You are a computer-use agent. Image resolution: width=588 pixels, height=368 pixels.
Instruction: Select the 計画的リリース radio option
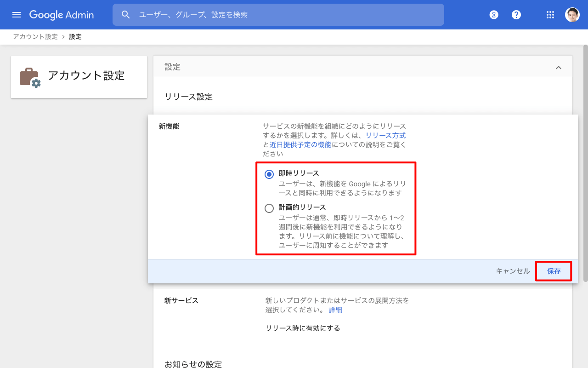pos(269,208)
